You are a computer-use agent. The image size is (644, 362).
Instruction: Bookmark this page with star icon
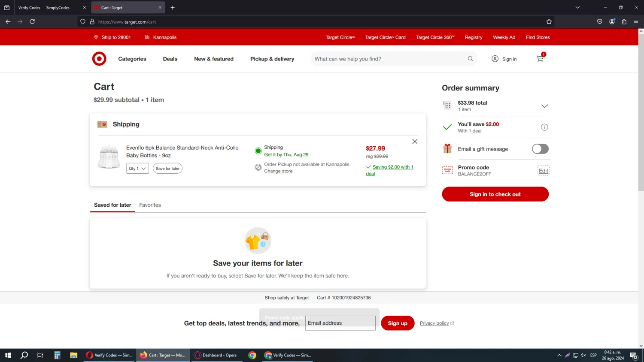coord(549,22)
